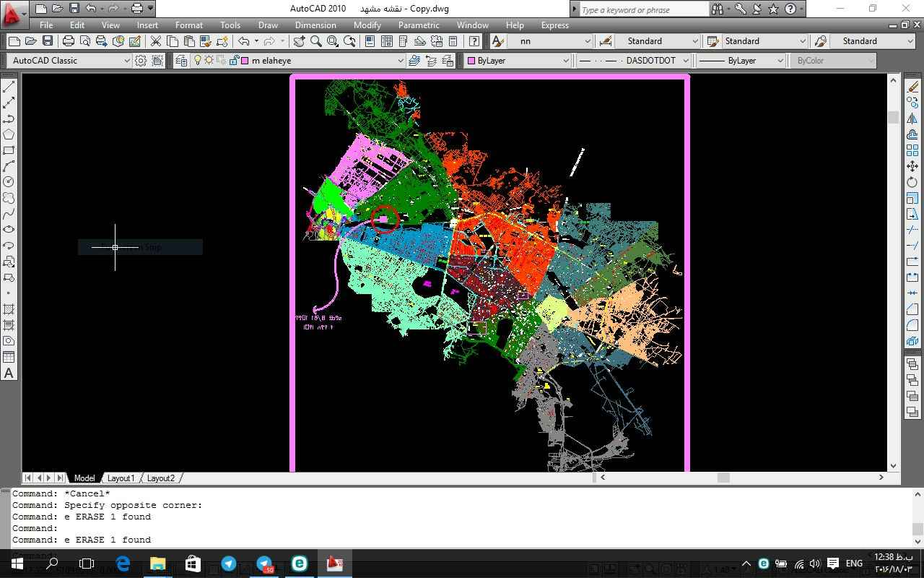Toggle the layer lock padlock icon

coord(234,61)
